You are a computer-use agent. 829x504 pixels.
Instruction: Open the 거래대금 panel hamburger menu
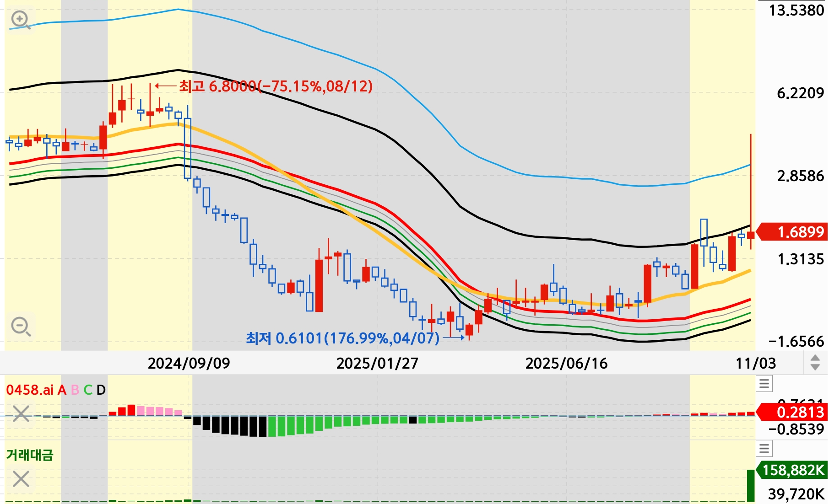pyautogui.click(x=764, y=448)
